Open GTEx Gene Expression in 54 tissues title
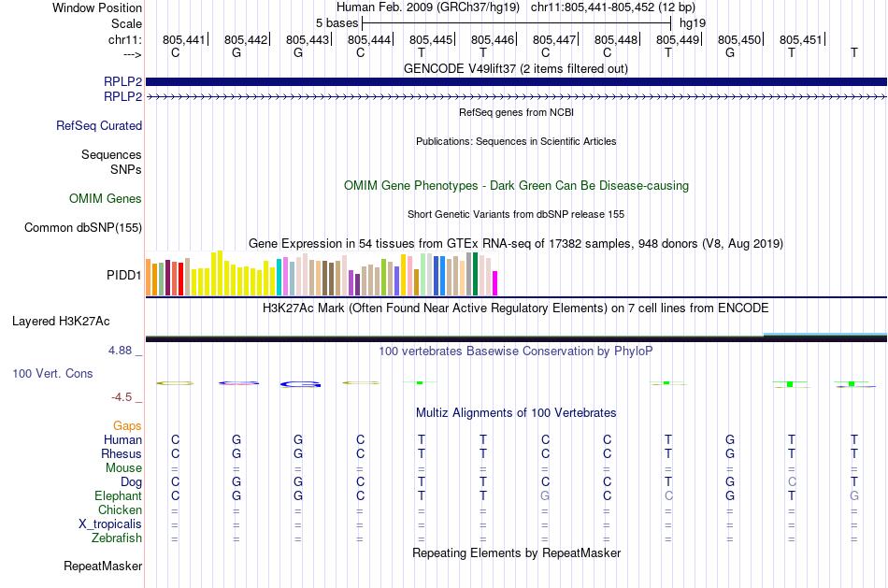 (516, 244)
